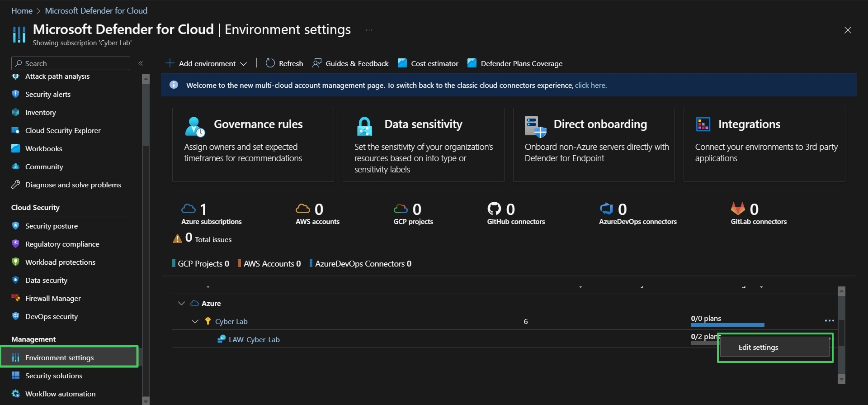Click the Environment settings sidebar icon
The height and width of the screenshot is (405, 868).
point(16,357)
